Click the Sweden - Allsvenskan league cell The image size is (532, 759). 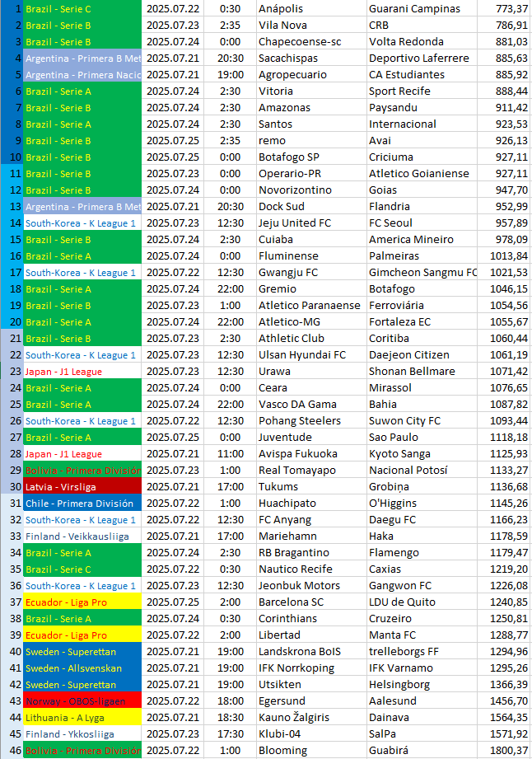pyautogui.click(x=82, y=668)
